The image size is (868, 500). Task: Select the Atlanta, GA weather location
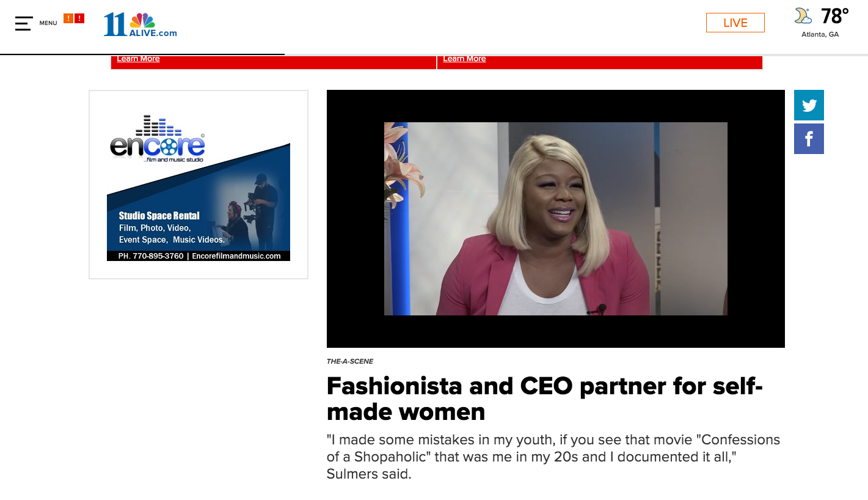(x=820, y=34)
